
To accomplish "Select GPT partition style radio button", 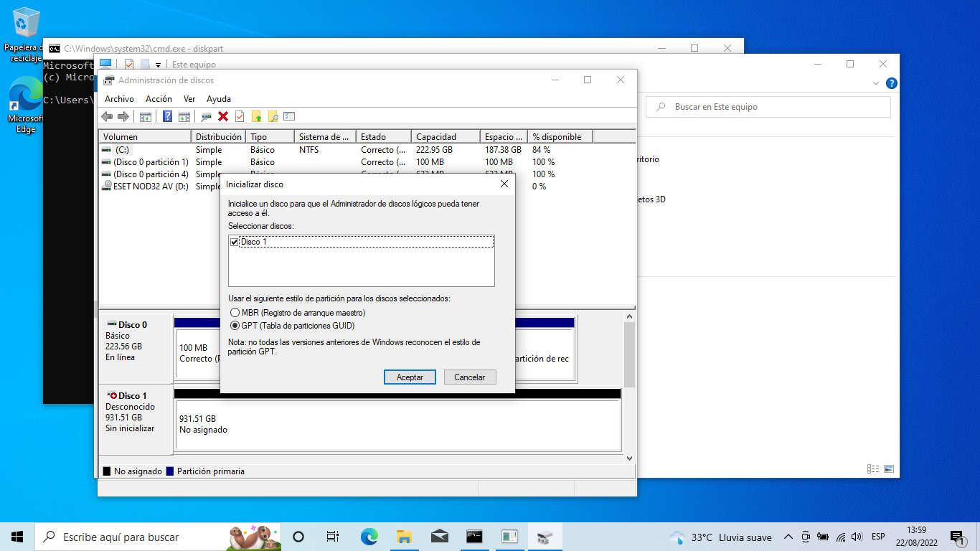I will point(235,325).
